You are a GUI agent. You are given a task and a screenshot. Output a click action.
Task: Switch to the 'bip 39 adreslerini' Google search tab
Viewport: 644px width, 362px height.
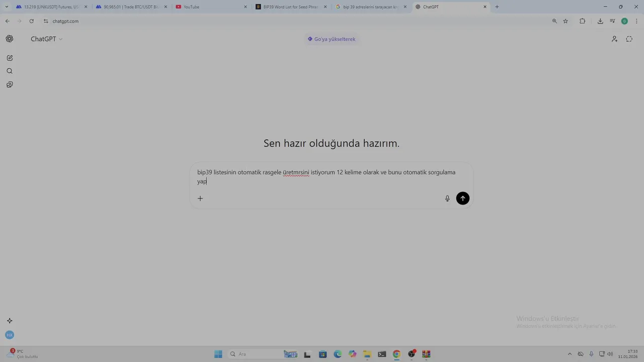coord(371,7)
